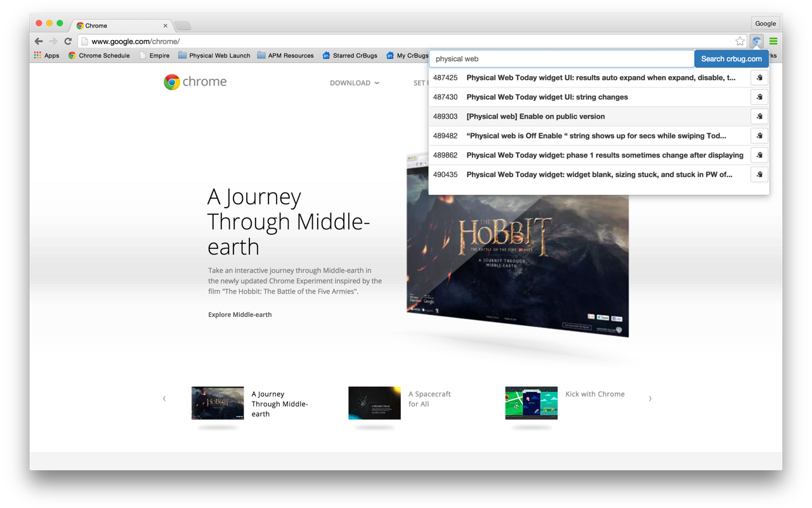Image resolution: width=812 pixels, height=508 pixels.
Task: Click the crbug search extension icon
Action: click(757, 41)
